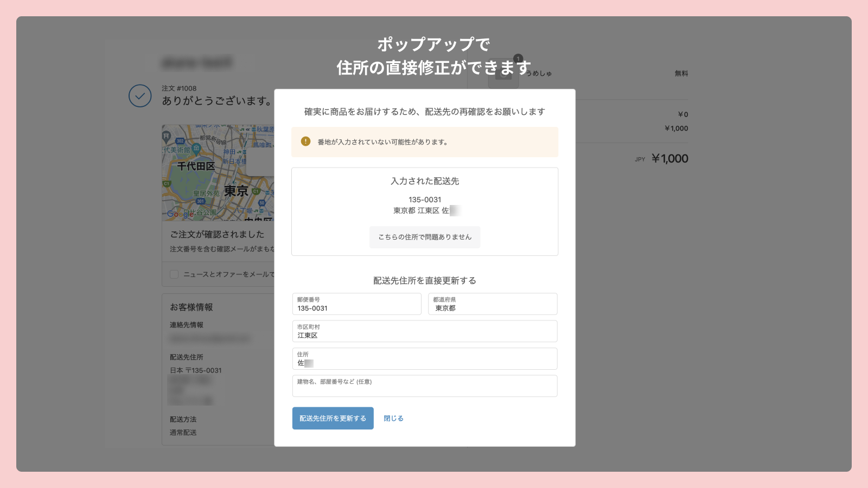This screenshot has height=488, width=868.
Task: Click the optional 建物名、部屋番号 field
Action: pyautogui.click(x=425, y=386)
